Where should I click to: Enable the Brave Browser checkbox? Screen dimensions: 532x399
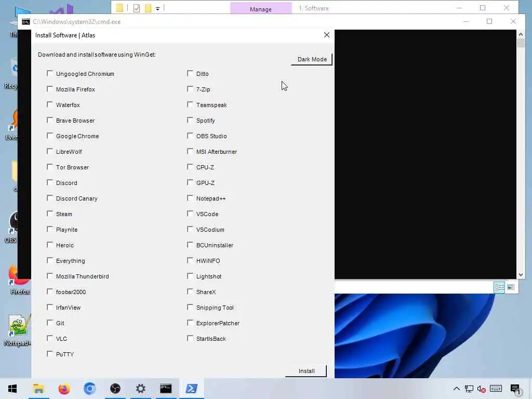pos(50,120)
